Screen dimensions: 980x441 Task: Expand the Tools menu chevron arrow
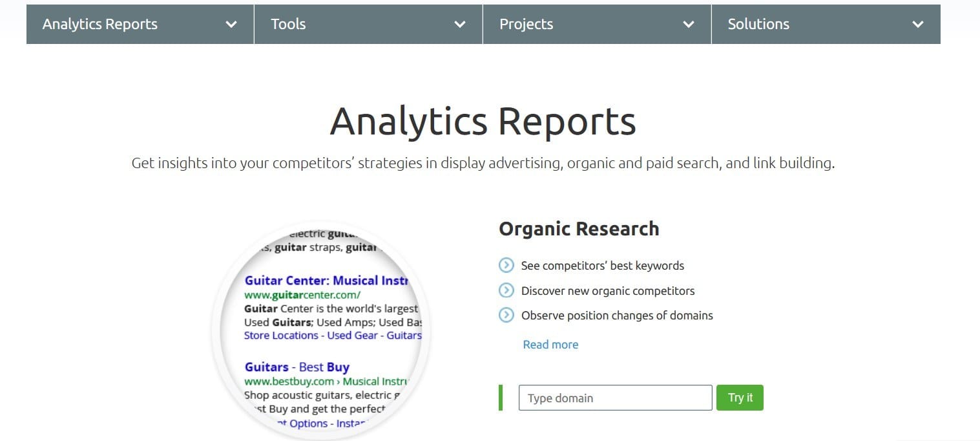[460, 25]
